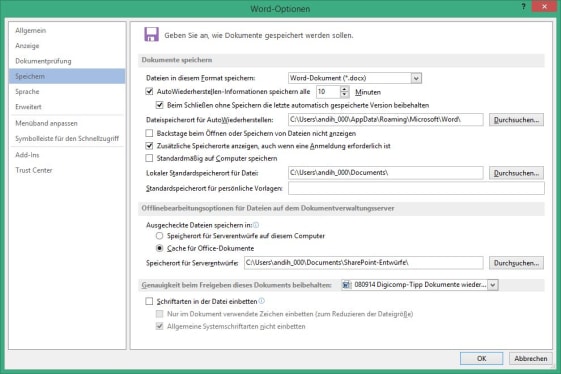561x374 pixels.
Task: Click Durchsuchen for AutoWiederherstellen location
Action: (516, 120)
